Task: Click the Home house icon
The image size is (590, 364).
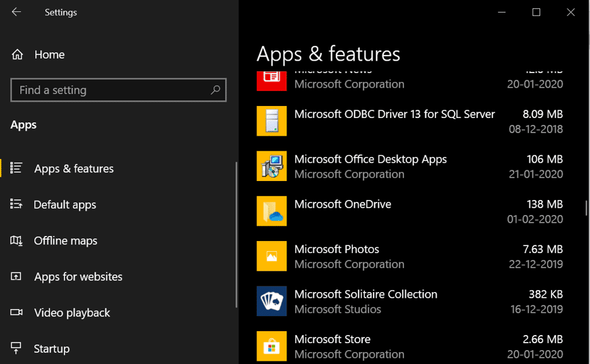Action: 17,54
